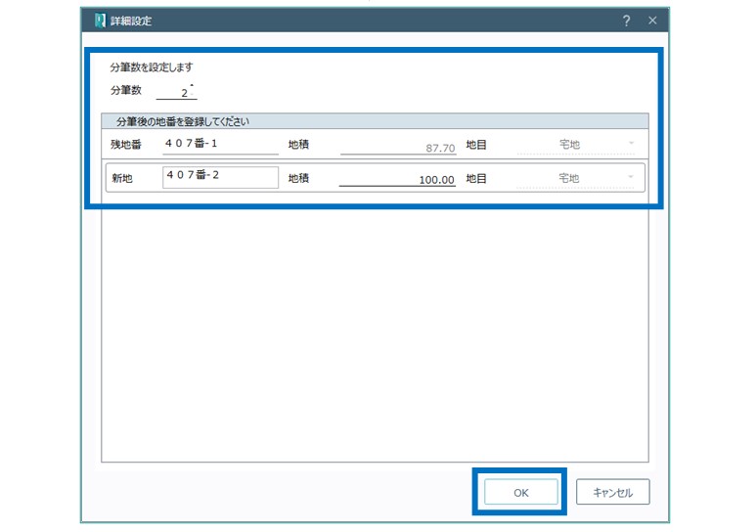
Task: Open help with the ? title bar icon
Action: click(x=626, y=21)
